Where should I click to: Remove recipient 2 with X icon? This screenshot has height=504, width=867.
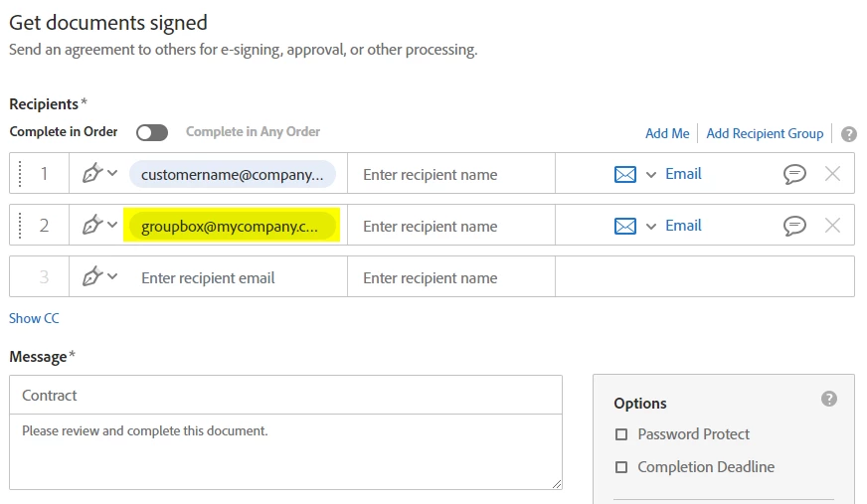click(832, 226)
